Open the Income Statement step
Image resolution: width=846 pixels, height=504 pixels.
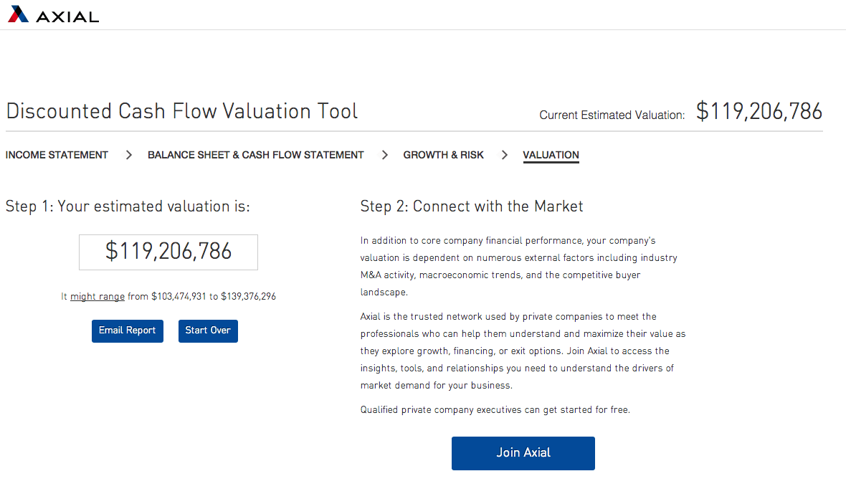[x=57, y=155]
